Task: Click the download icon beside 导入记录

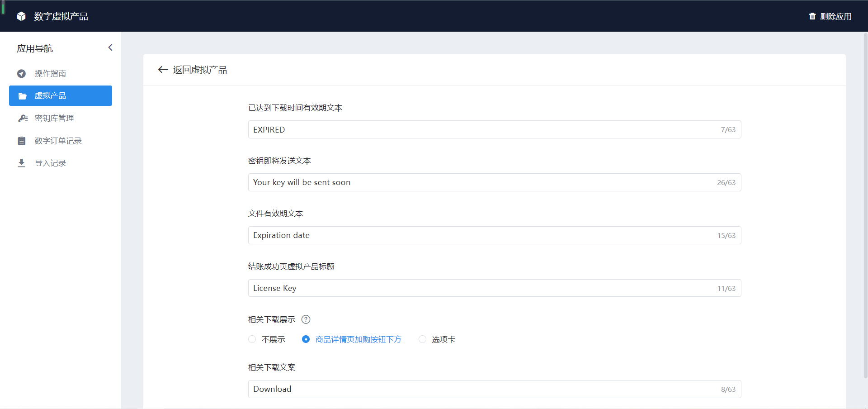Action: point(21,163)
